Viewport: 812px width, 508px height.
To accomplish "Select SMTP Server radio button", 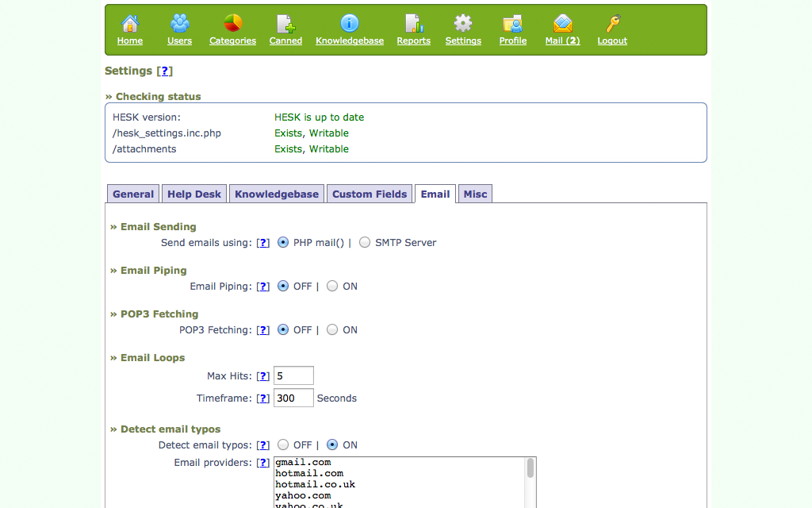I will click(x=365, y=243).
